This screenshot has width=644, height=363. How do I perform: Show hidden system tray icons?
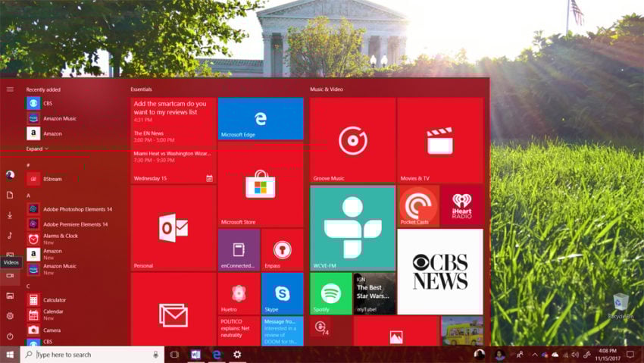click(x=535, y=355)
